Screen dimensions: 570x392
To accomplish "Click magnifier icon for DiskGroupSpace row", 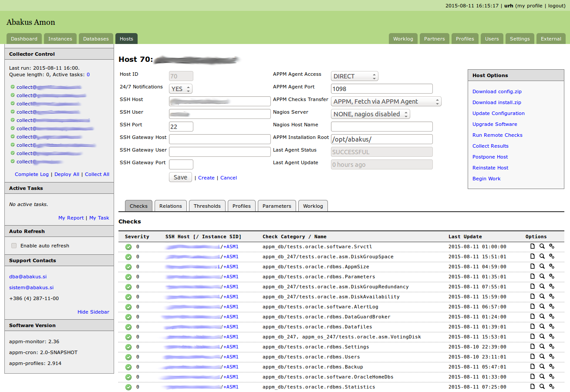I will (x=542, y=257).
